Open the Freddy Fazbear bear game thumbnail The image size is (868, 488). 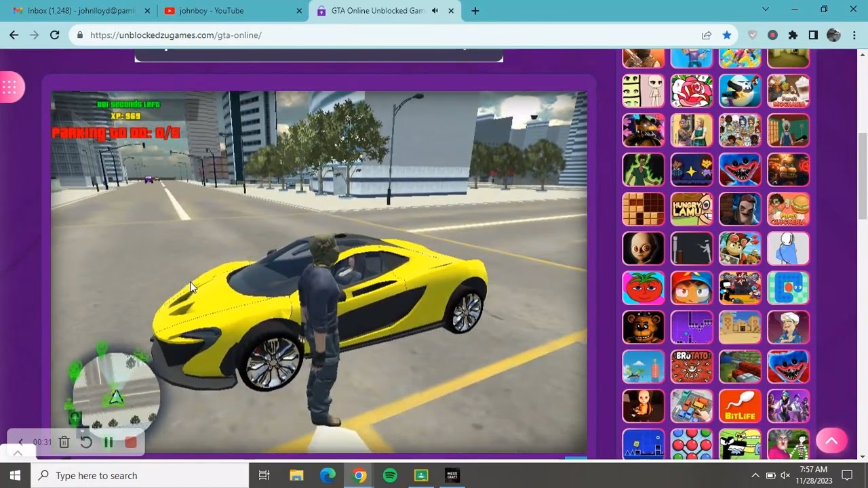(644, 327)
